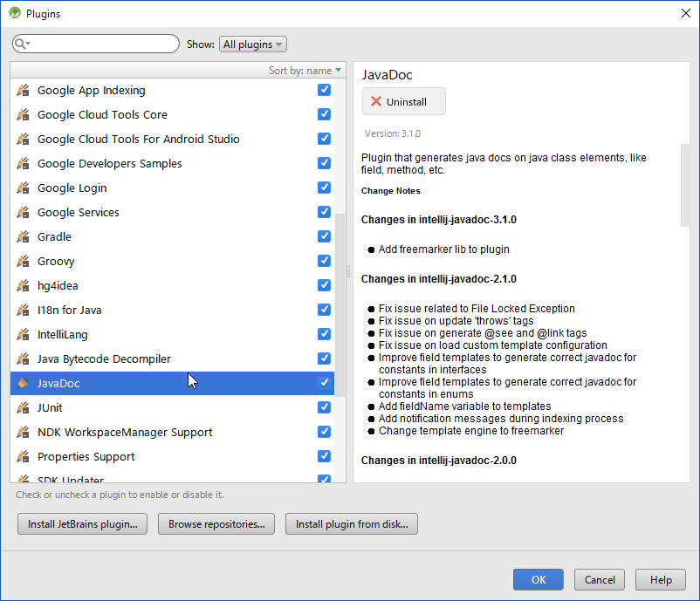Open the Show All plugins dropdown
The width and height of the screenshot is (700, 601).
pyautogui.click(x=252, y=44)
